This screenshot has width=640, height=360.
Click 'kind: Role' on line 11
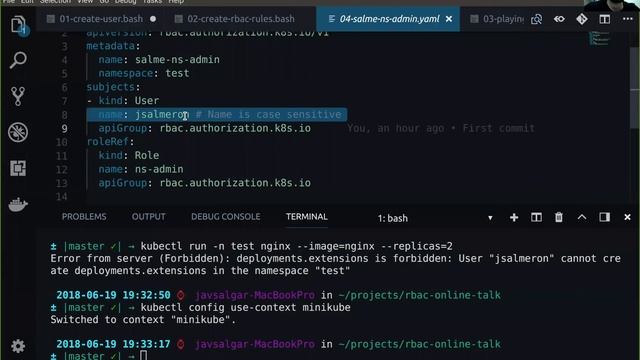[129, 156]
